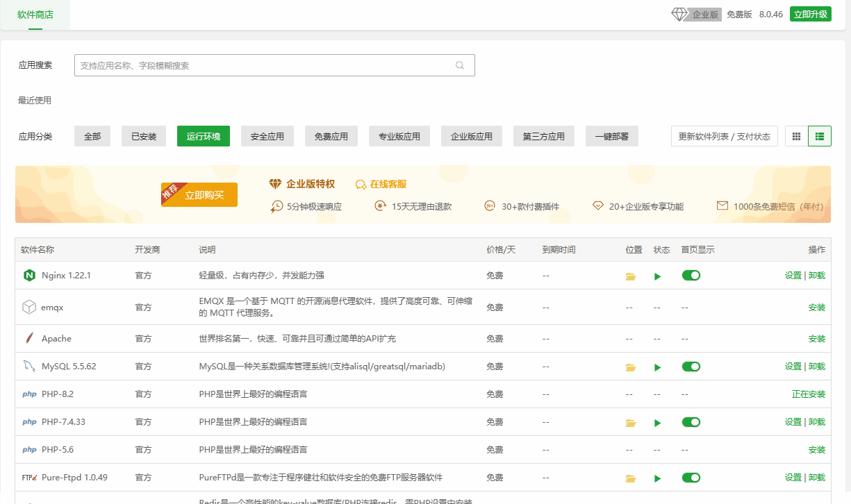Click the Pure-Ftpd running status icon
This screenshot has height=504, width=851.
point(658,478)
